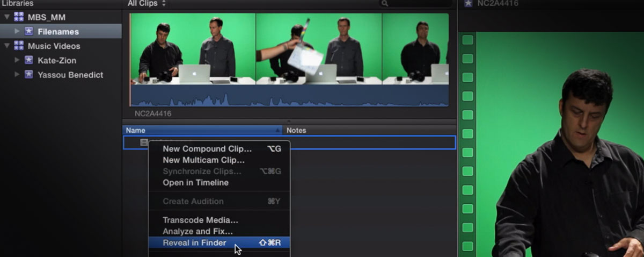The image size is (644, 257).
Task: Choose Open in Timeline
Action: pyautogui.click(x=220, y=183)
